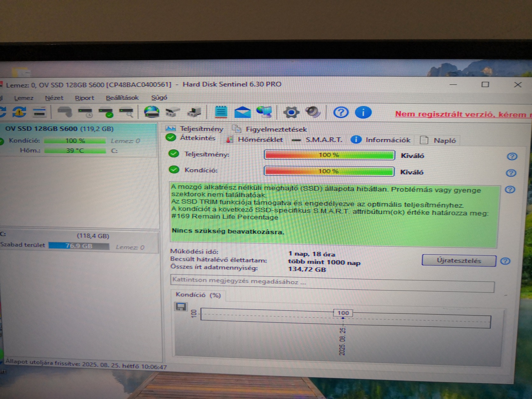
Task: Open the Hőmérséklet tab
Action: click(x=255, y=139)
